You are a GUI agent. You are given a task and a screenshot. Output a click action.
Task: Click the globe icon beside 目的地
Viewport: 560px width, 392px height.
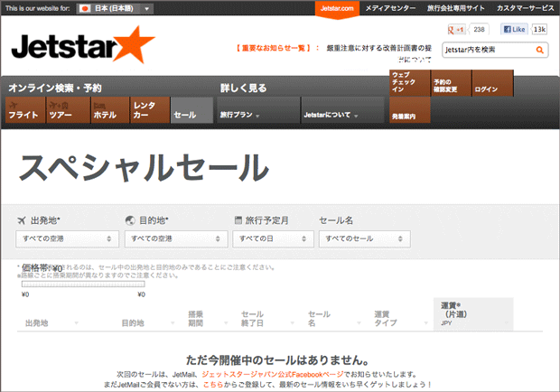coord(130,220)
